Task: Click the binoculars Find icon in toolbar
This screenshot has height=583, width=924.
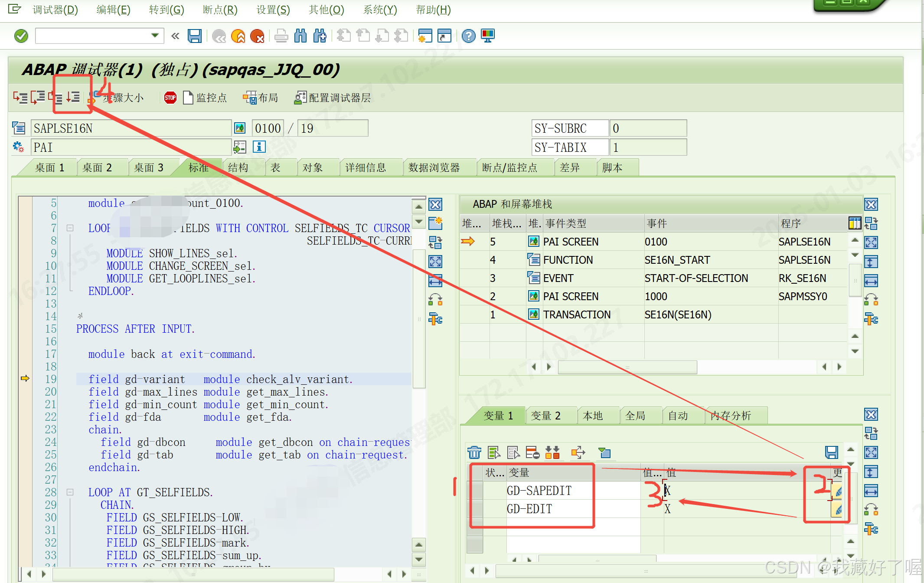Action: (300, 36)
